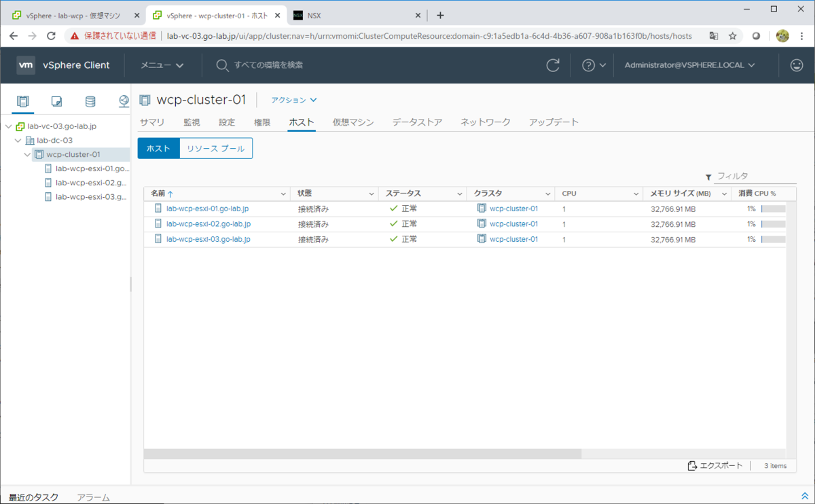Image resolution: width=815 pixels, height=504 pixels.
Task: Collapse the wcp-cluster-01 tree node
Action: coord(27,155)
